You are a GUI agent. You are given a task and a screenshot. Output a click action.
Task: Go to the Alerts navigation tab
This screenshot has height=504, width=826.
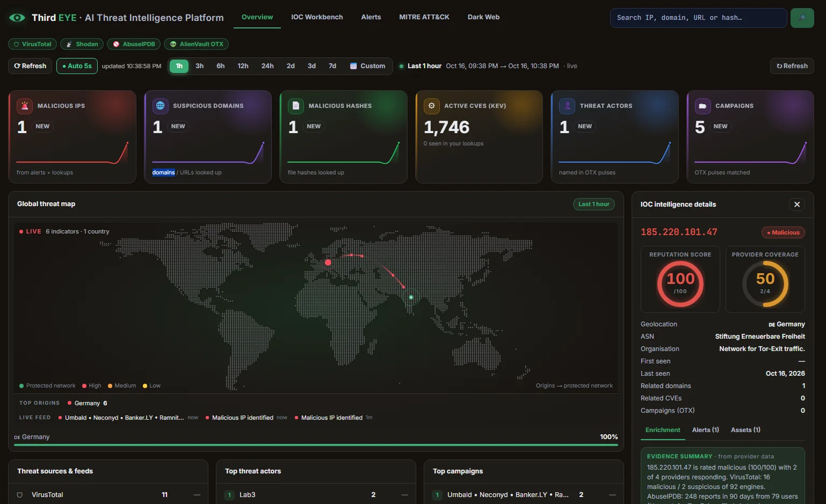coord(371,17)
